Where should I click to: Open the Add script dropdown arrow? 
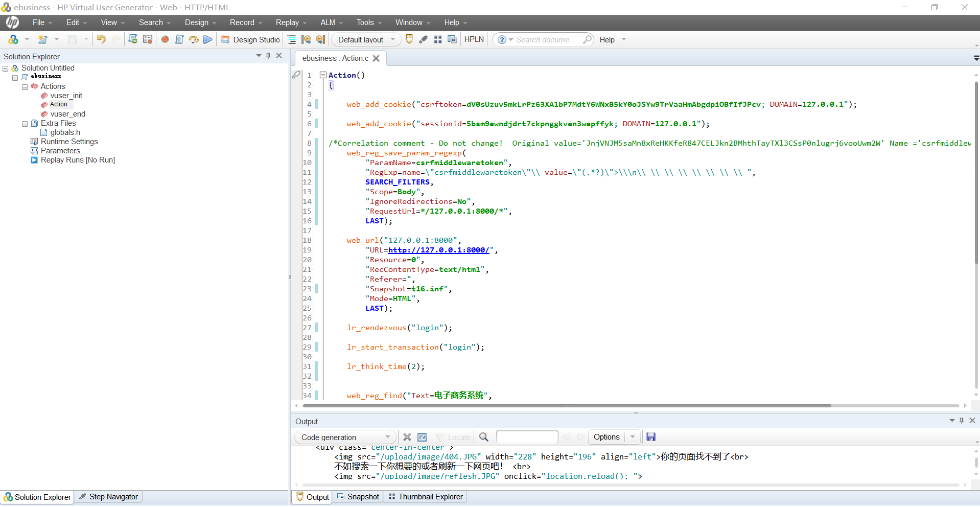click(x=57, y=39)
